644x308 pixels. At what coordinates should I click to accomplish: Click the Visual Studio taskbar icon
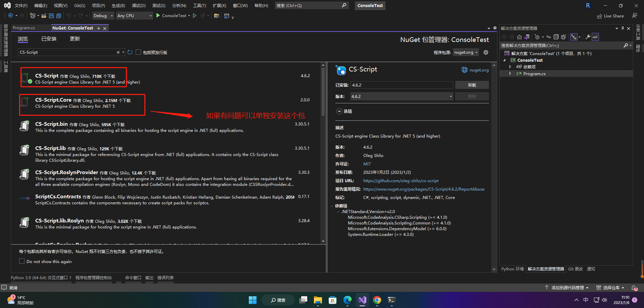[362, 300]
